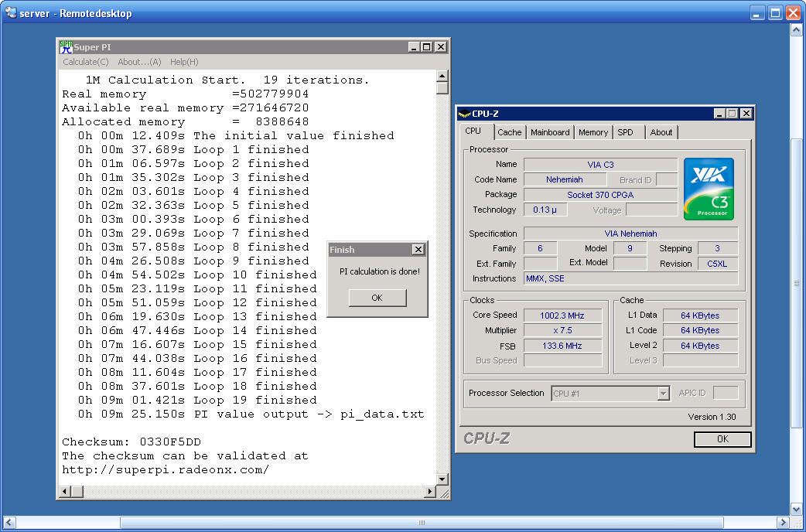The width and height of the screenshot is (806, 532).
Task: Click the Loop 1 finished line
Action: pos(193,149)
